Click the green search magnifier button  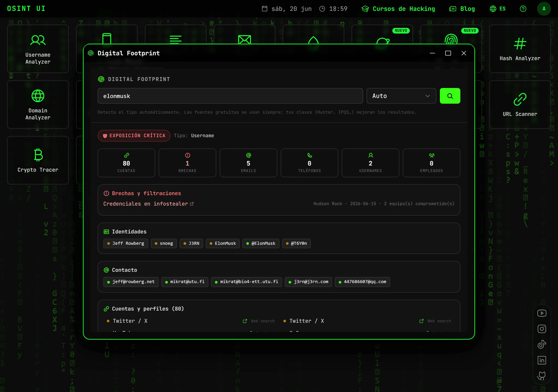(x=450, y=96)
